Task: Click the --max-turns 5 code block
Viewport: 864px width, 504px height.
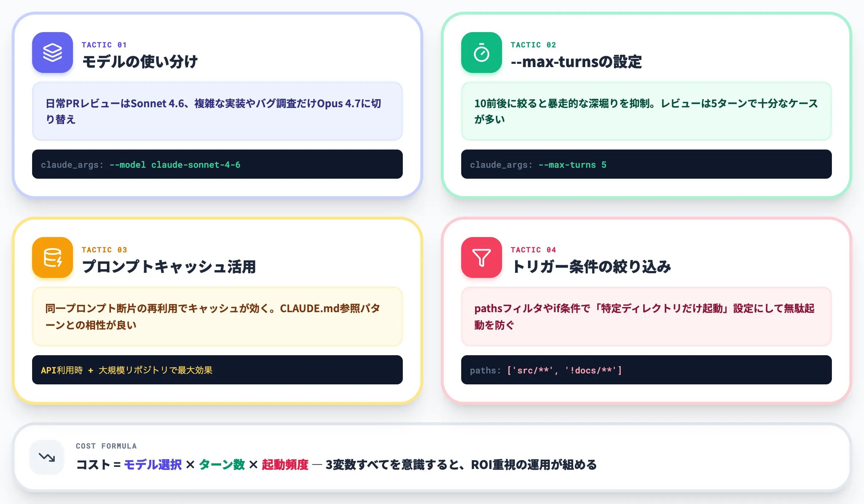Action: [x=647, y=164]
